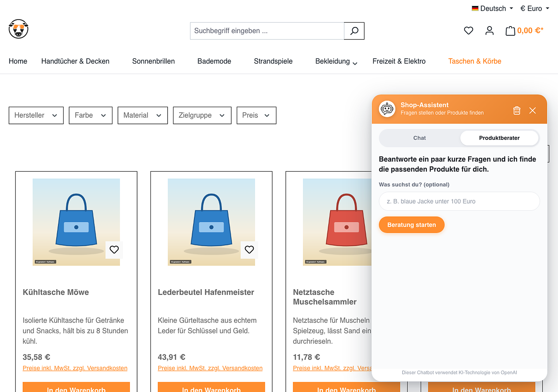The height and width of the screenshot is (392, 558).
Task: Toggle wishlist heart on Lederbeutel Hafenmeister
Action: click(x=249, y=250)
